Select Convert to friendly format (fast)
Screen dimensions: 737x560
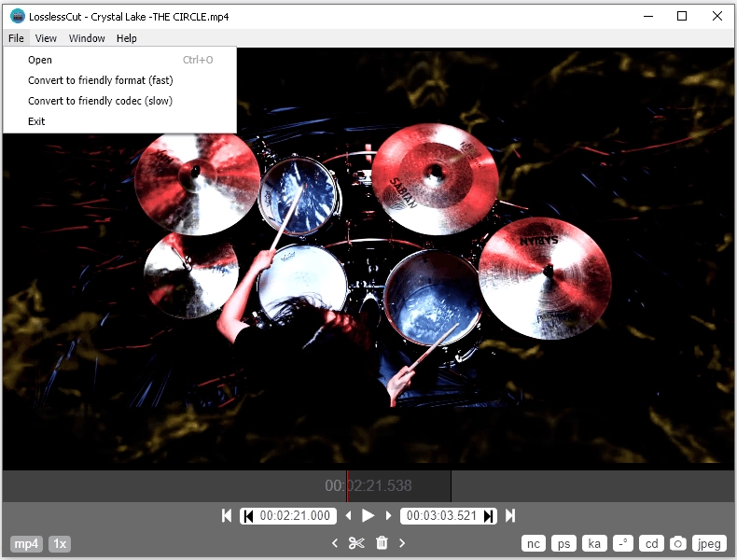coord(119,80)
